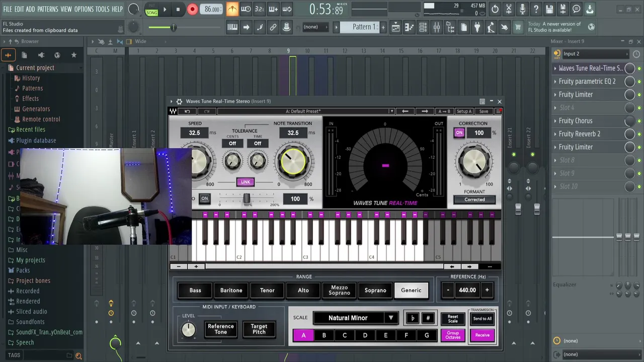Click the Reset Scale button
This screenshot has width=644, height=362.
pos(453,319)
